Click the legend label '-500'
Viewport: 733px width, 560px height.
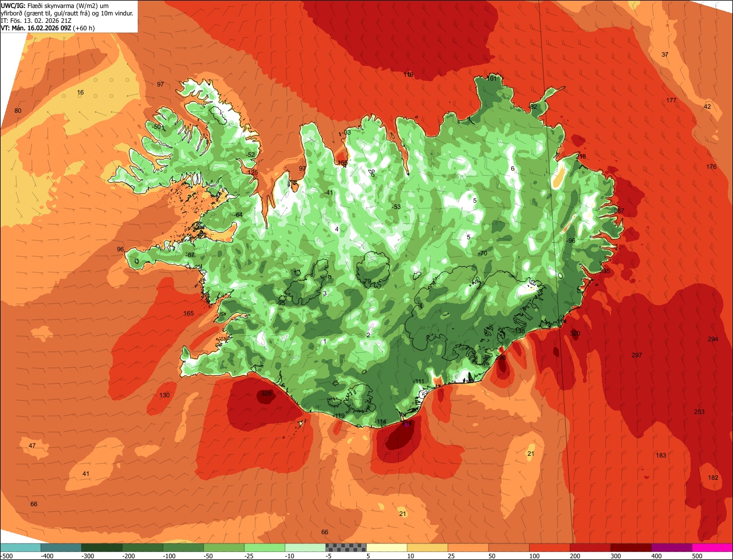coord(6,556)
